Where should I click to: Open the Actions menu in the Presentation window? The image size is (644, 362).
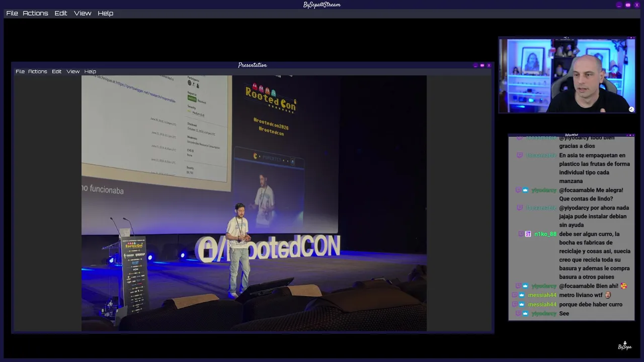(37, 71)
